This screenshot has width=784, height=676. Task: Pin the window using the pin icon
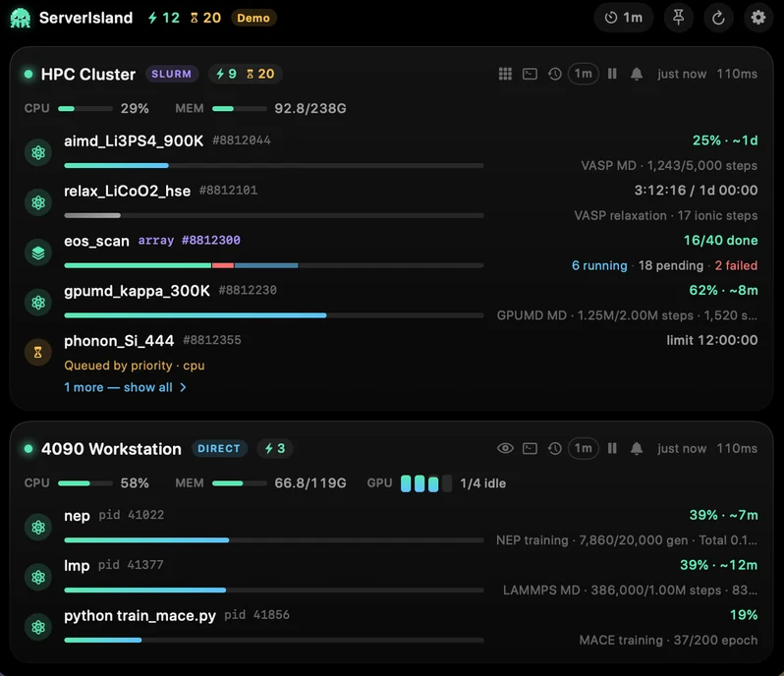click(679, 18)
